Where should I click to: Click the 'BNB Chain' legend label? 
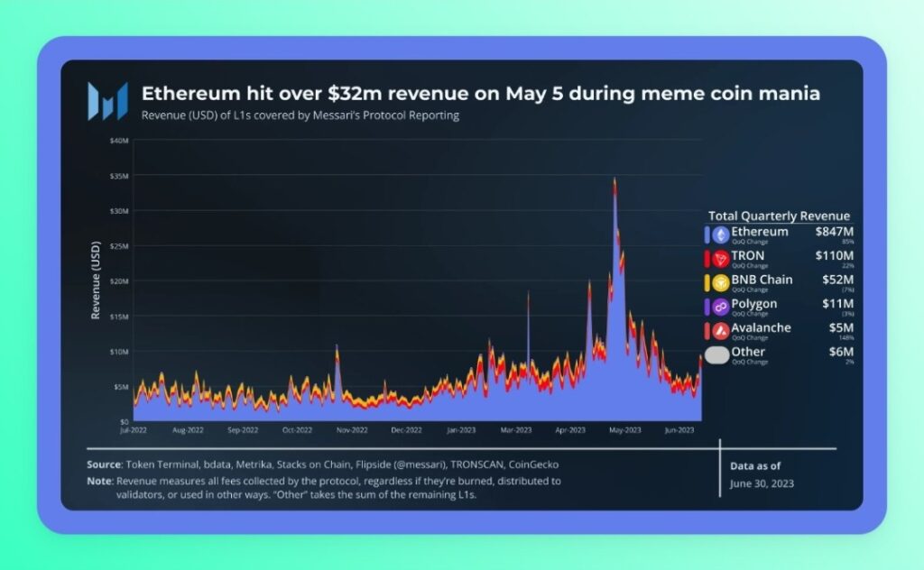762,280
